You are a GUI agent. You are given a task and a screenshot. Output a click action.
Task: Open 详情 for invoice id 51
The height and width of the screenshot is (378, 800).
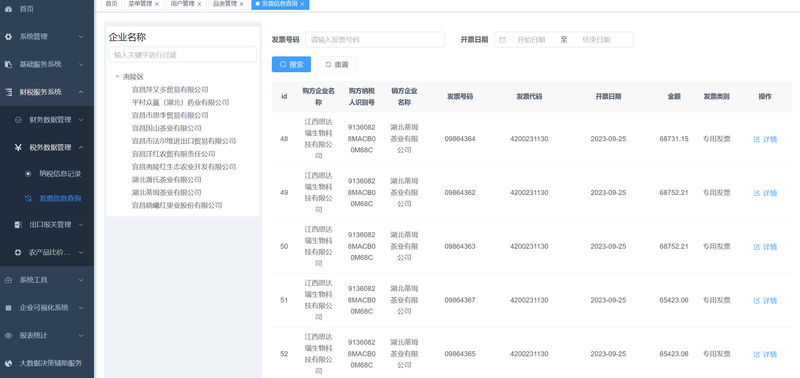click(x=765, y=300)
